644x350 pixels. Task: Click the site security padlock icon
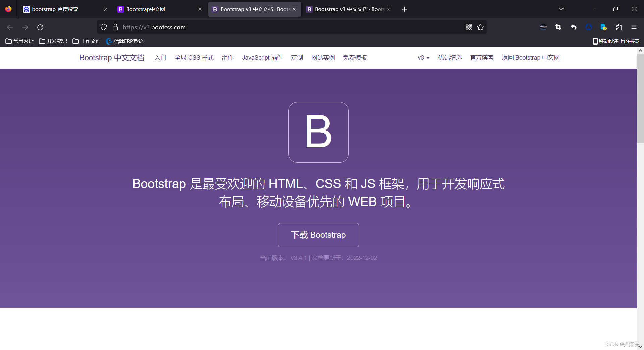[115, 27]
